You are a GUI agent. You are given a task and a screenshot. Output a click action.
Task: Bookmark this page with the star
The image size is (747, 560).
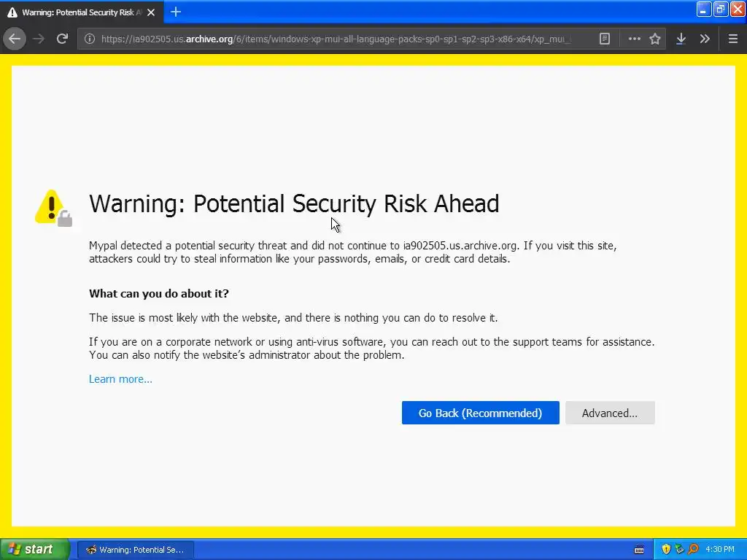pyautogui.click(x=655, y=39)
